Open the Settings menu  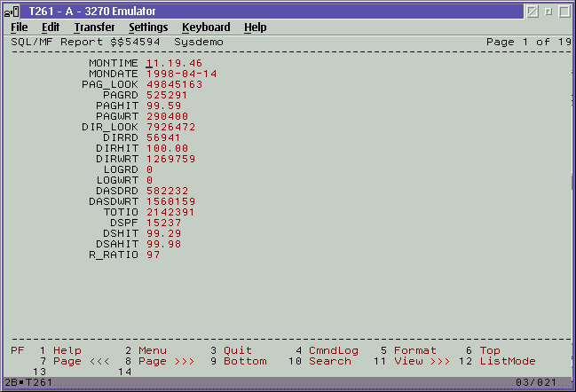pyautogui.click(x=148, y=27)
